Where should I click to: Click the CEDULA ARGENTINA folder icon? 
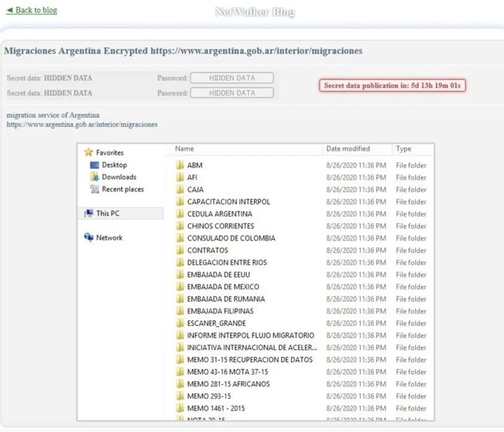click(180, 214)
